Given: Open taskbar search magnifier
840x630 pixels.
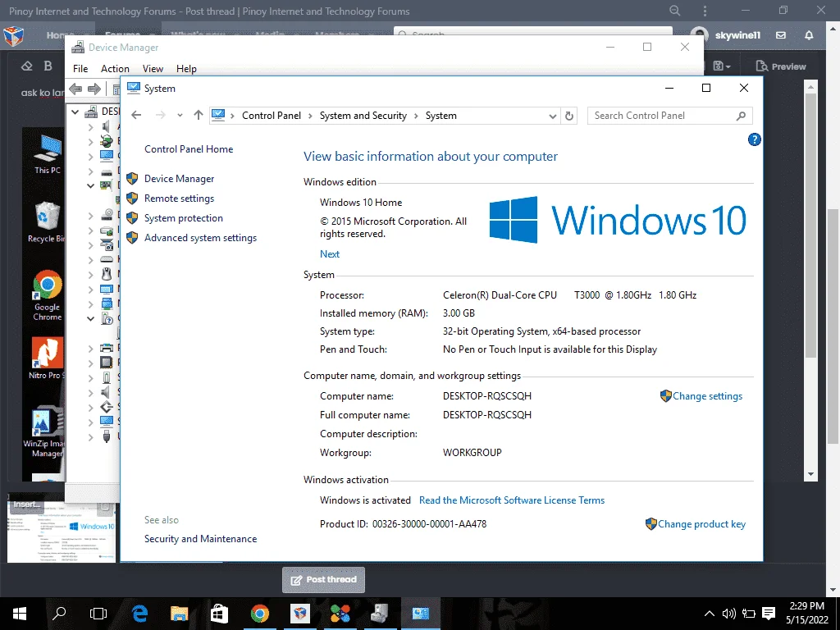Looking at the screenshot, I should (59, 614).
